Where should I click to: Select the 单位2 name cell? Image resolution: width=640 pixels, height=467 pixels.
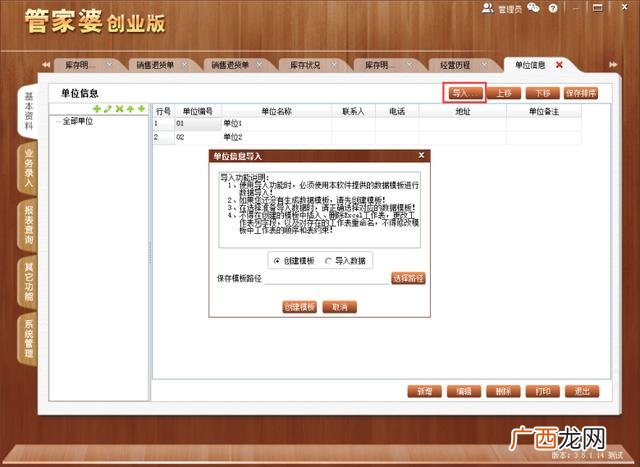(276, 138)
